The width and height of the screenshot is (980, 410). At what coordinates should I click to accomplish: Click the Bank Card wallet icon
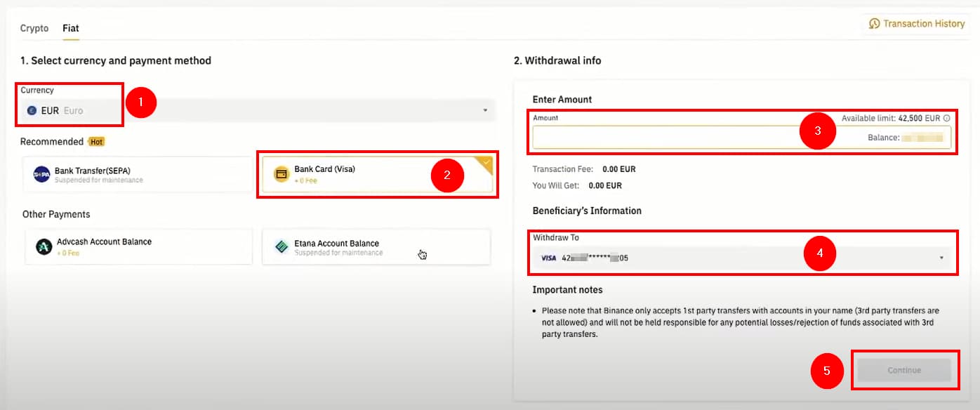pos(282,174)
